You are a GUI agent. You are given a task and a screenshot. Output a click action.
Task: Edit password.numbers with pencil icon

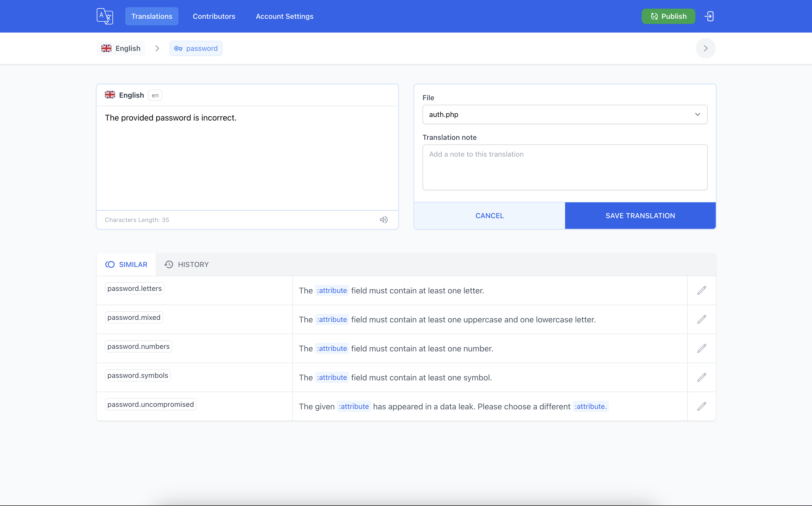click(702, 348)
